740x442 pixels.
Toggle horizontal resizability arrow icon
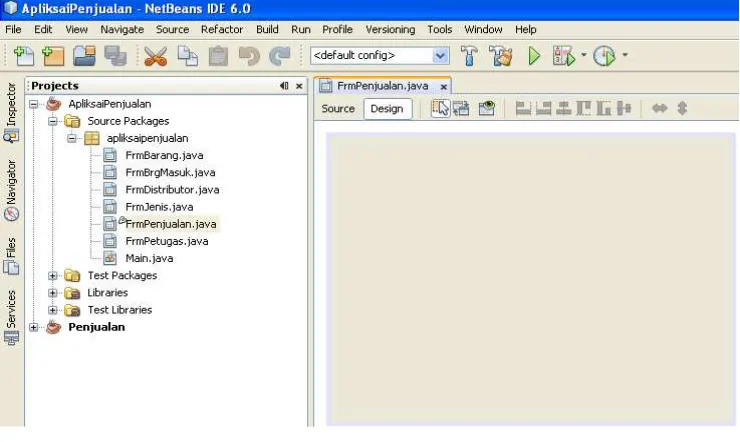(659, 108)
